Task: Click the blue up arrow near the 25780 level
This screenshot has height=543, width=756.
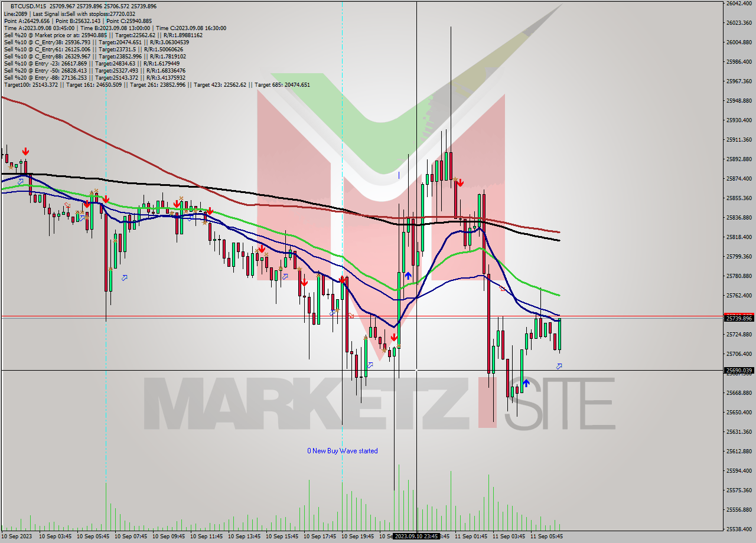Action: point(408,276)
